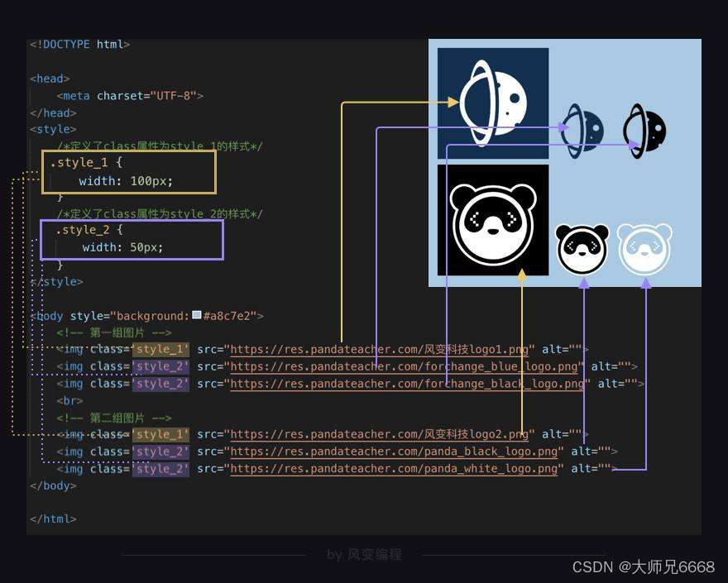Click the comment above the .style_2 rule
This screenshot has height=583, width=728.
pyautogui.click(x=160, y=214)
